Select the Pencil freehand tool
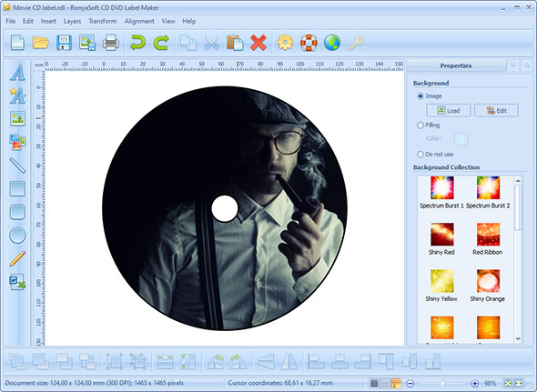Image resolution: width=537 pixels, height=392 pixels. (x=17, y=258)
